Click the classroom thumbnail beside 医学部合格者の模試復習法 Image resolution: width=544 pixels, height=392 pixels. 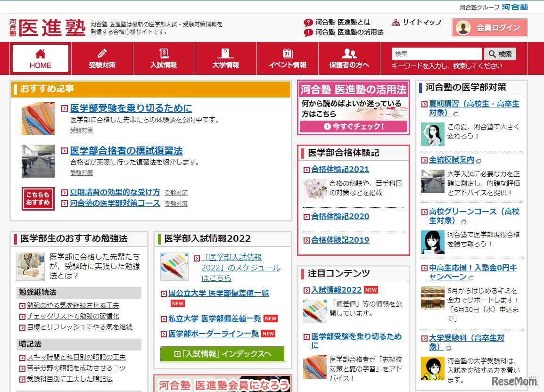(38, 161)
